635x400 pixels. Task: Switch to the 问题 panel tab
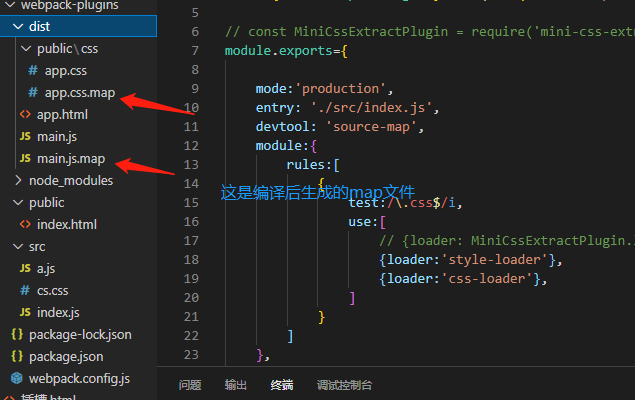coord(190,385)
